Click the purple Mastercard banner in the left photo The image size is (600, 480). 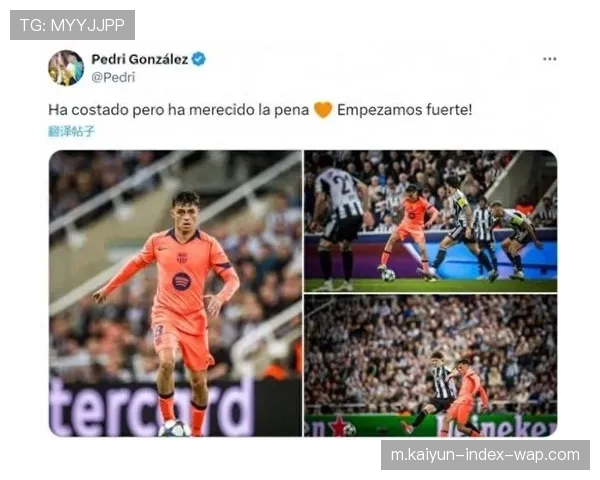pos(153,408)
